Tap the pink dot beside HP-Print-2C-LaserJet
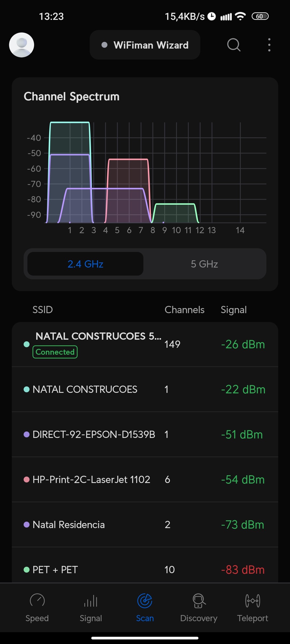The width and height of the screenshot is (290, 644). pyautogui.click(x=27, y=480)
